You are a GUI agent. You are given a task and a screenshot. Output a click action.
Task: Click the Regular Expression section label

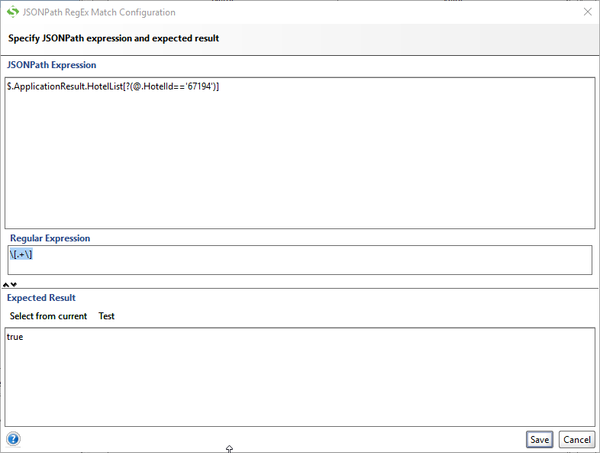(50, 239)
